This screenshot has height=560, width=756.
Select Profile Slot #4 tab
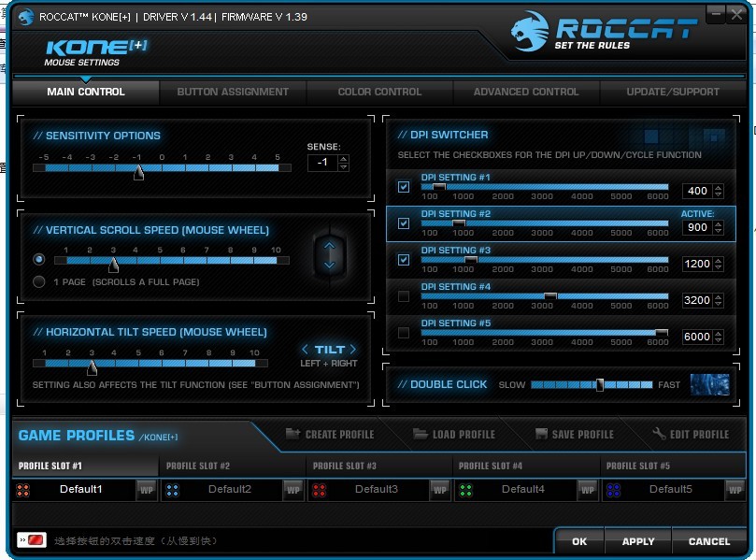[x=526, y=466]
